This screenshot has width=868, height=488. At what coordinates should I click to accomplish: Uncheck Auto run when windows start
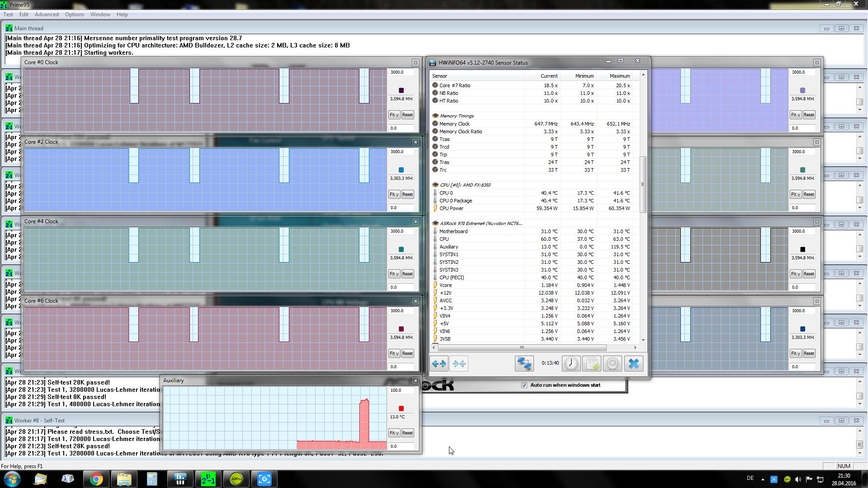click(524, 385)
